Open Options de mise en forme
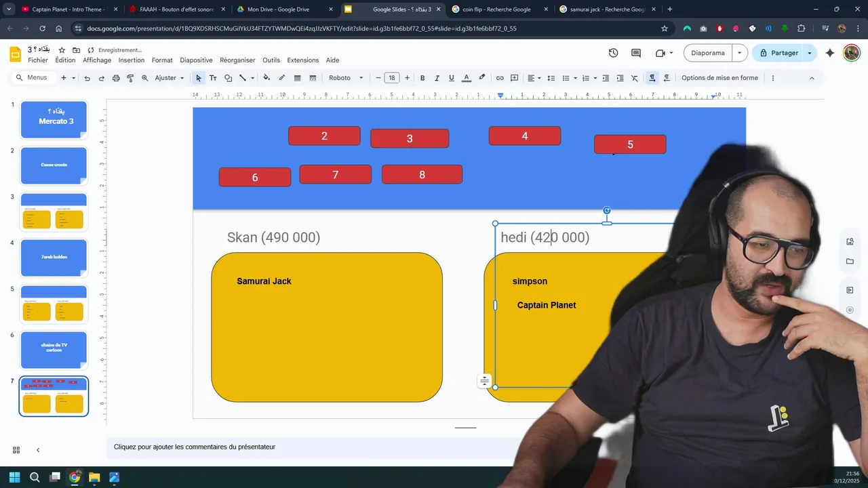868x488 pixels. tap(719, 78)
